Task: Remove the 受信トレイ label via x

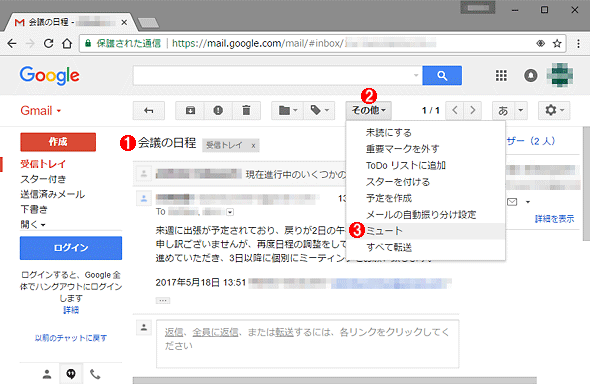Action: (253, 146)
